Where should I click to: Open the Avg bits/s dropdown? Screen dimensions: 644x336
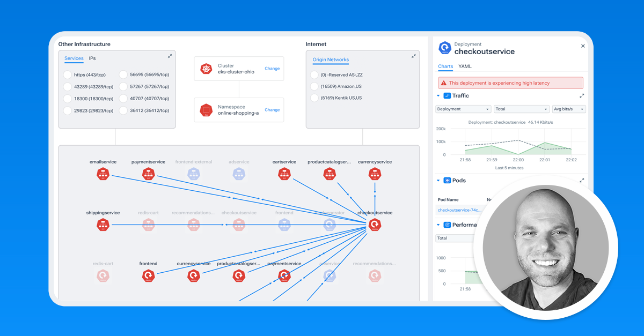coord(569,109)
